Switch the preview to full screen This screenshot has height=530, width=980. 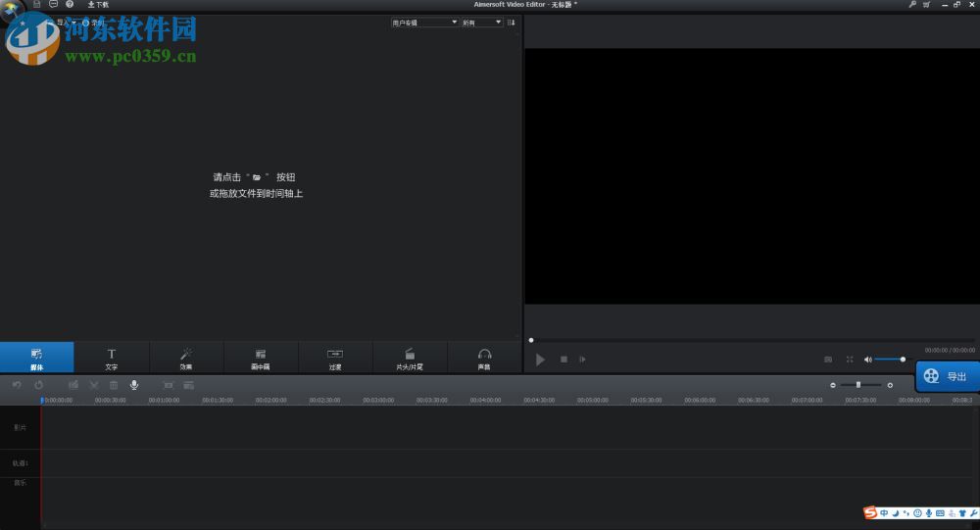[850, 360]
